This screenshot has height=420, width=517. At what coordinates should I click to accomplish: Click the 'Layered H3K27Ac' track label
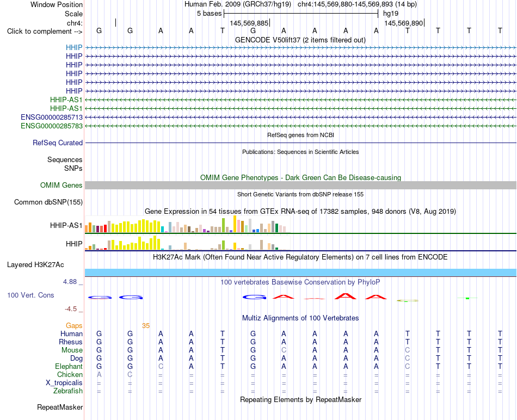tap(35, 265)
